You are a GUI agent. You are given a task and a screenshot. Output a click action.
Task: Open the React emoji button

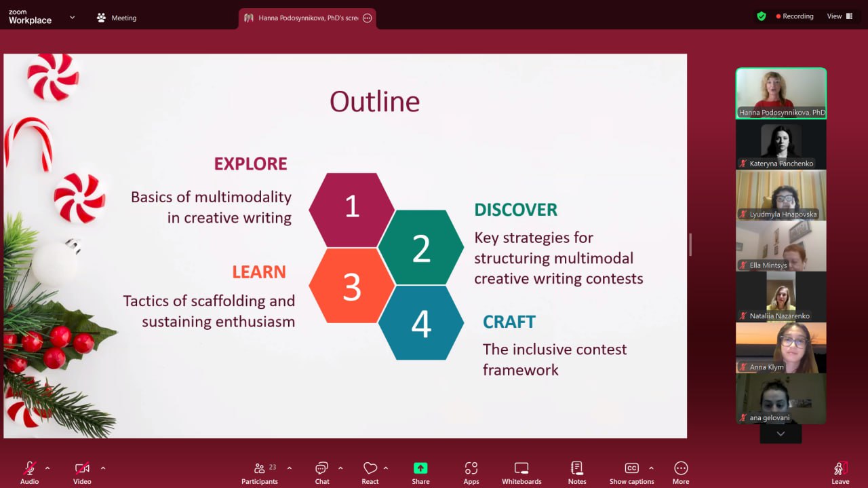tap(370, 472)
